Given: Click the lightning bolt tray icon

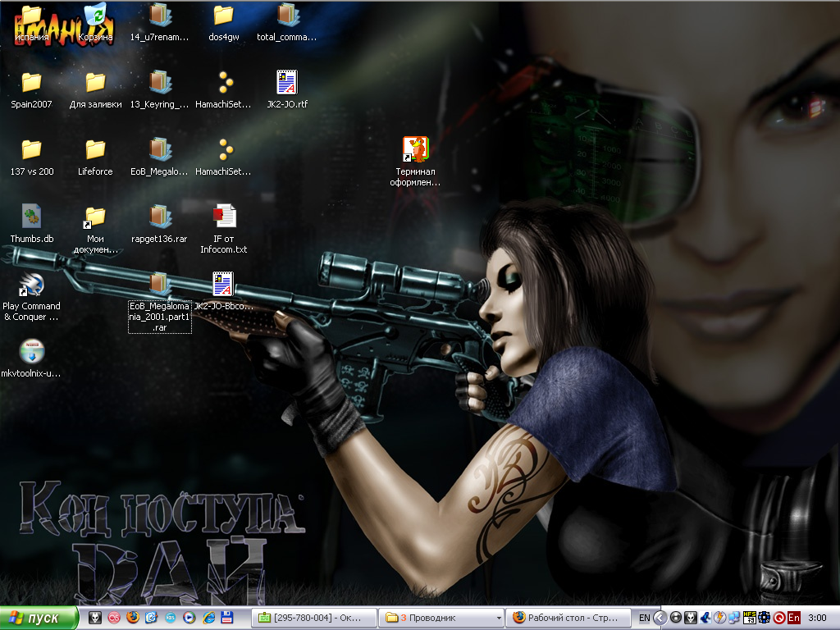Looking at the screenshot, I should pos(720,618).
